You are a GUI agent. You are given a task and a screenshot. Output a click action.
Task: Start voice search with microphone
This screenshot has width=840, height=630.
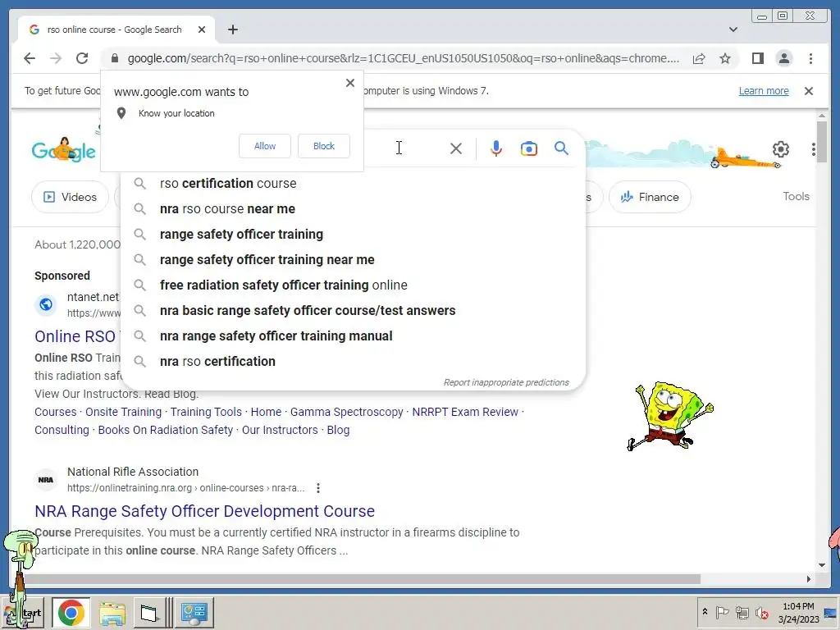click(x=496, y=148)
